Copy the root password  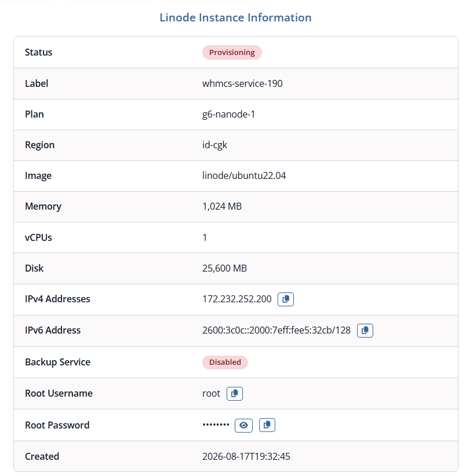[267, 425]
